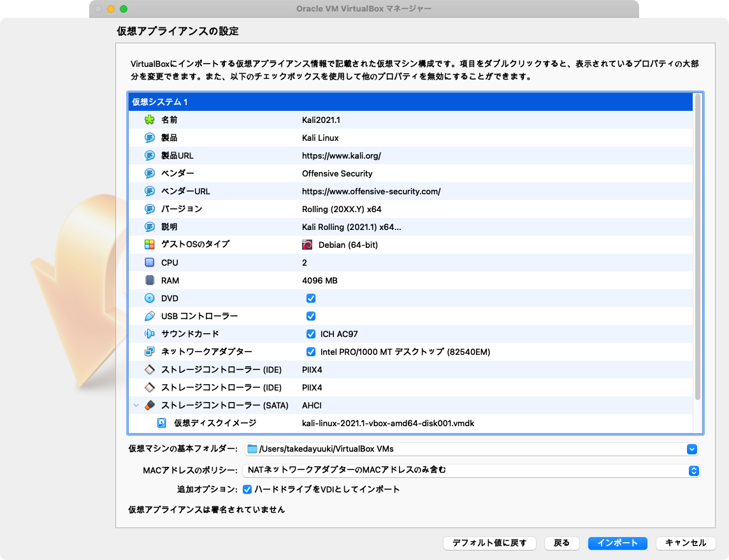
Task: Select the CPU count value 2
Action: pyautogui.click(x=305, y=262)
